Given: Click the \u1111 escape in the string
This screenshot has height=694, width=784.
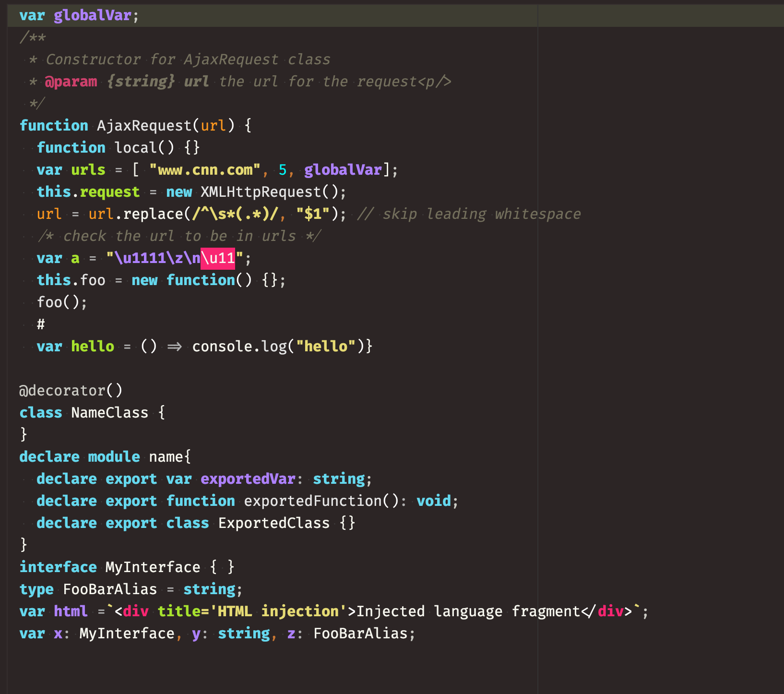Looking at the screenshot, I should [140, 258].
